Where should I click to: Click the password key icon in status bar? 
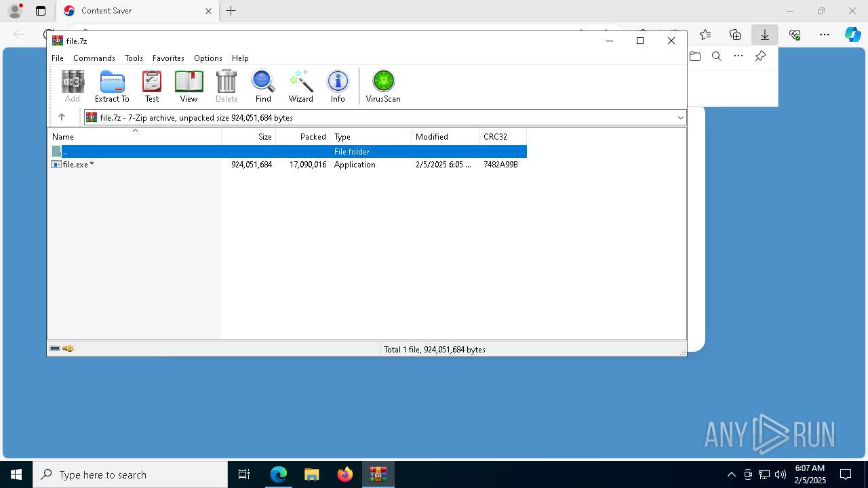coord(68,348)
